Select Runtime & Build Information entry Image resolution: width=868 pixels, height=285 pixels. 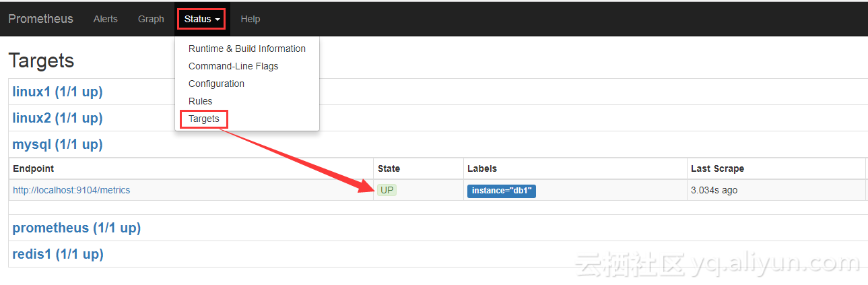click(246, 49)
